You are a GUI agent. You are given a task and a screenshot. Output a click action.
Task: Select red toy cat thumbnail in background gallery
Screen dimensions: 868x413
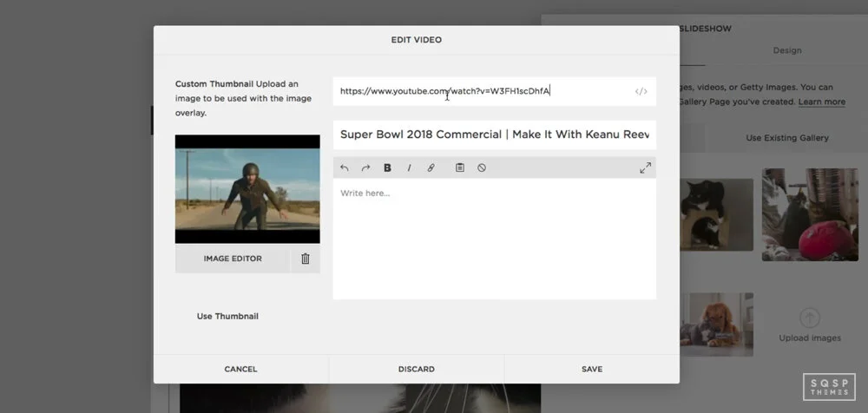[810, 214]
